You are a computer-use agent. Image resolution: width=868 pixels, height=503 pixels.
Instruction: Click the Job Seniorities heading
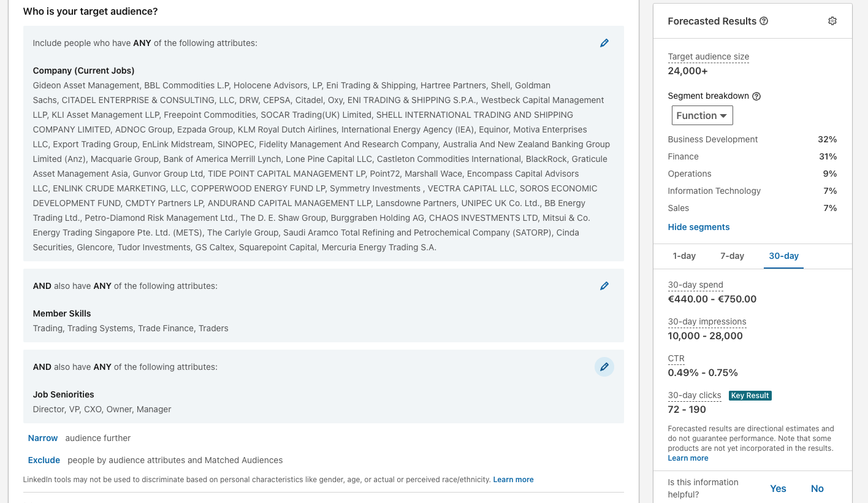pos(64,394)
